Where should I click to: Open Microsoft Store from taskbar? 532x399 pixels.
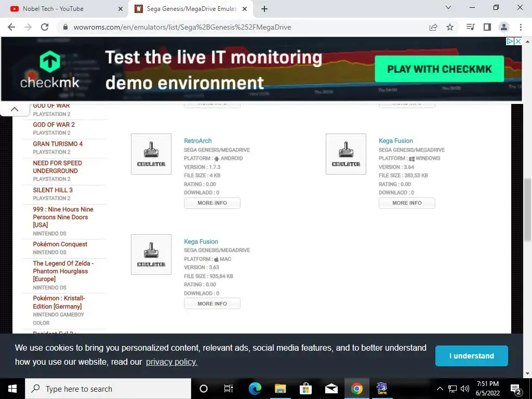(305, 389)
